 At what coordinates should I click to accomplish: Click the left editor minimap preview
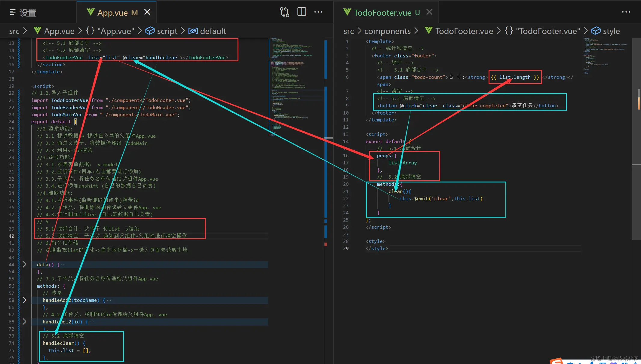click(x=296, y=87)
